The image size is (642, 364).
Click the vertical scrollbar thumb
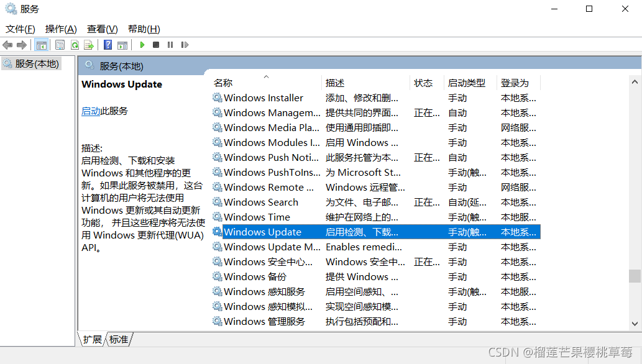(635, 276)
